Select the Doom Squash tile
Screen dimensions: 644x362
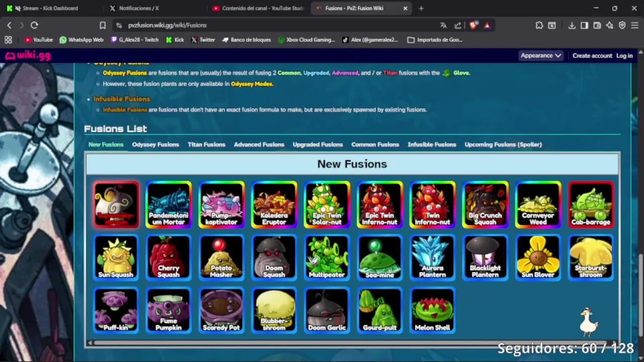point(274,257)
